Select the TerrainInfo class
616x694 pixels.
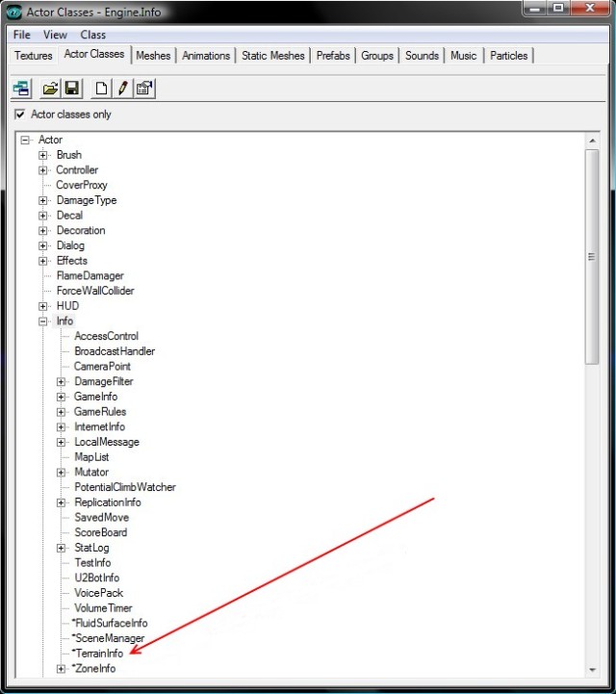(100, 654)
